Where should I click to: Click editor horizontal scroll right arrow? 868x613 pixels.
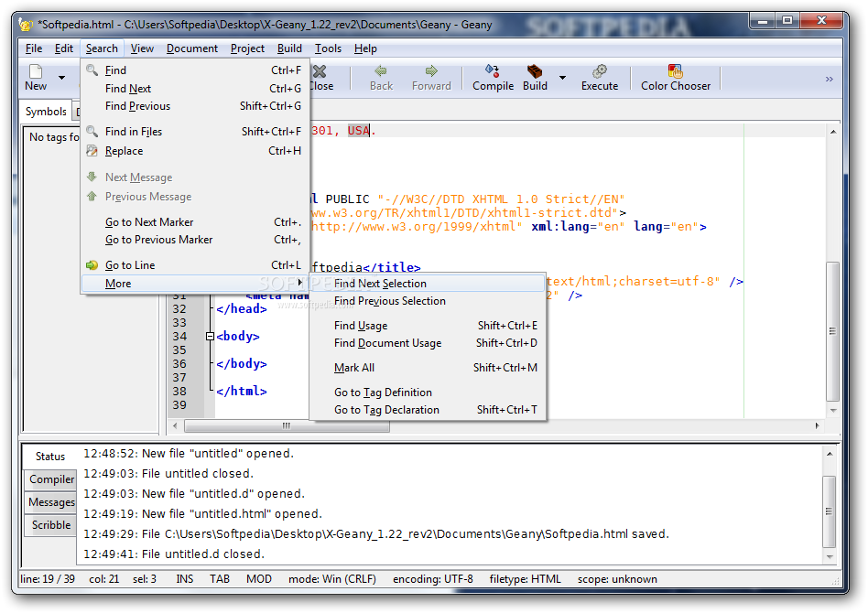click(x=817, y=426)
